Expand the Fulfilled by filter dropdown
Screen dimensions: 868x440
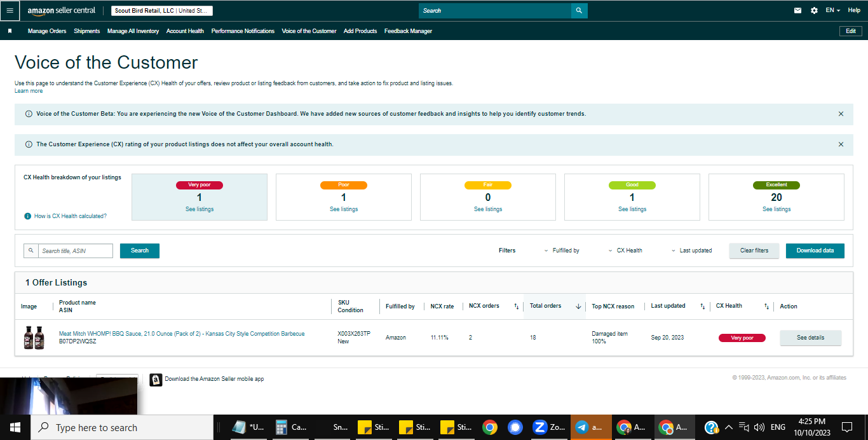point(562,251)
